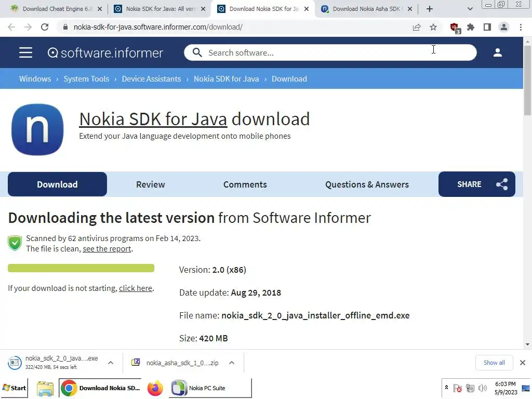The width and height of the screenshot is (532, 399).
Task: Click the green download progress bar
Action: click(x=81, y=268)
